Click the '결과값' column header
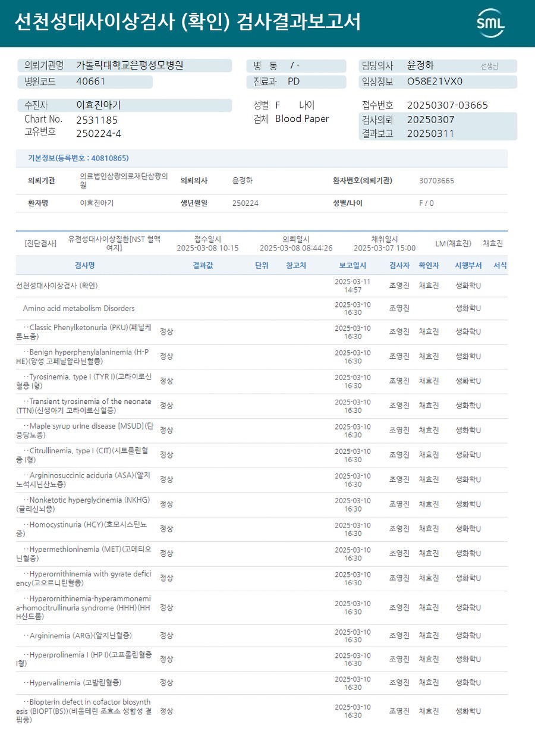The width and height of the screenshot is (535, 756). coord(203,265)
